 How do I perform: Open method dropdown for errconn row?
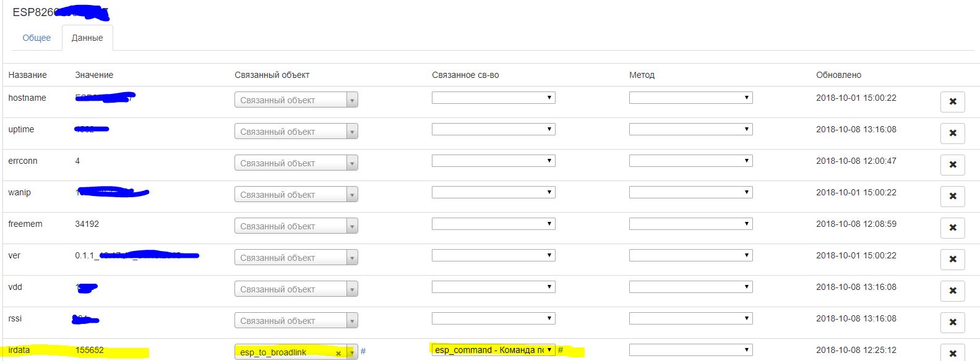click(x=690, y=161)
